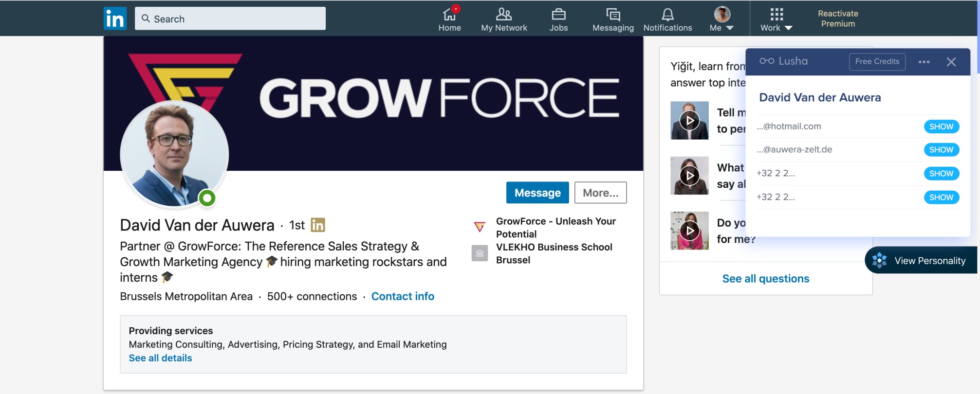Expand the Me profile dropdown

point(722,18)
